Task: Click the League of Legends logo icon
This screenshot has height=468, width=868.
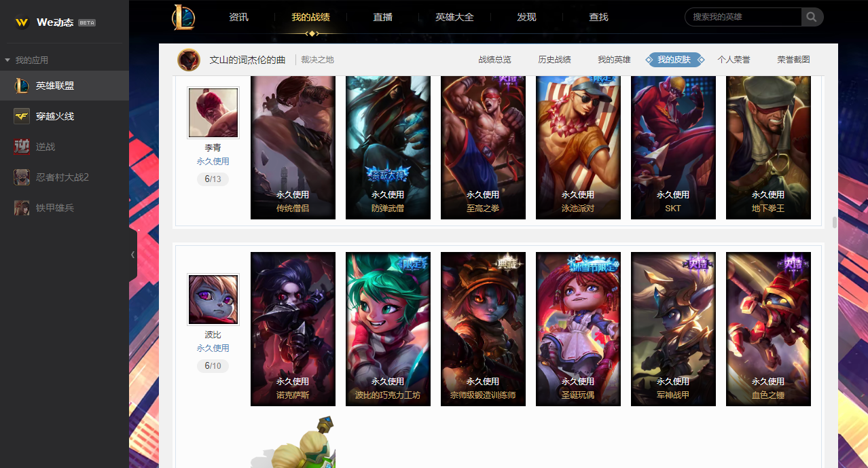Action: 183,17
